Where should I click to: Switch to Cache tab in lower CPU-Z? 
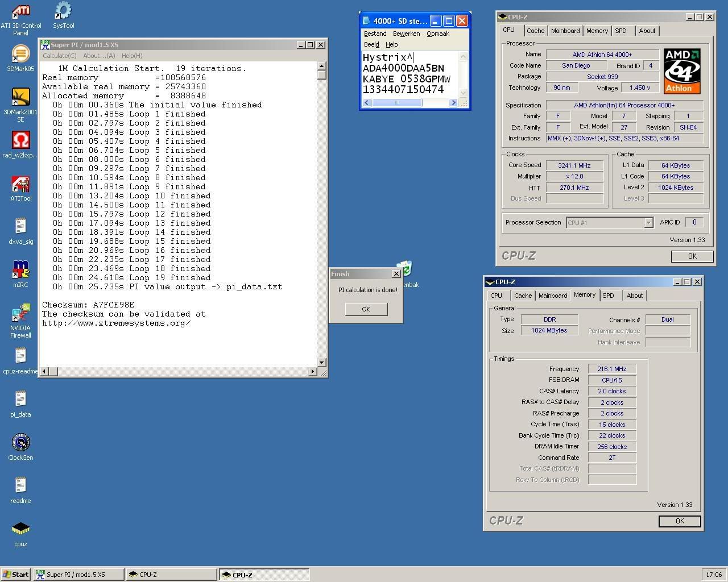pos(523,296)
